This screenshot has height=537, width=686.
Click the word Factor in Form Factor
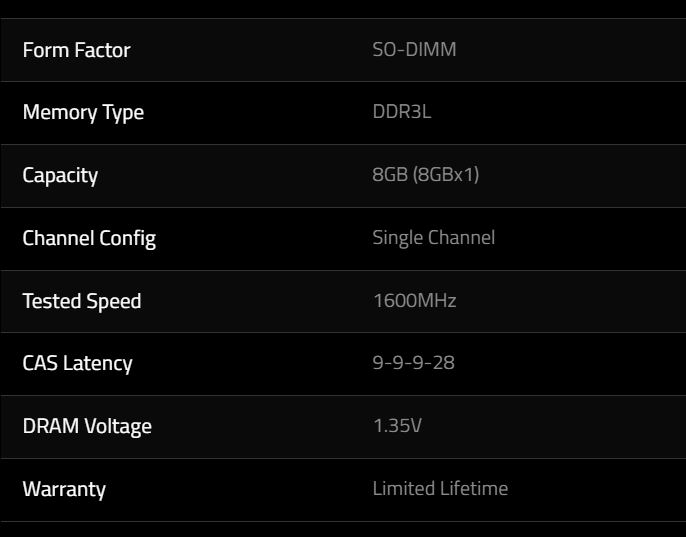point(102,50)
